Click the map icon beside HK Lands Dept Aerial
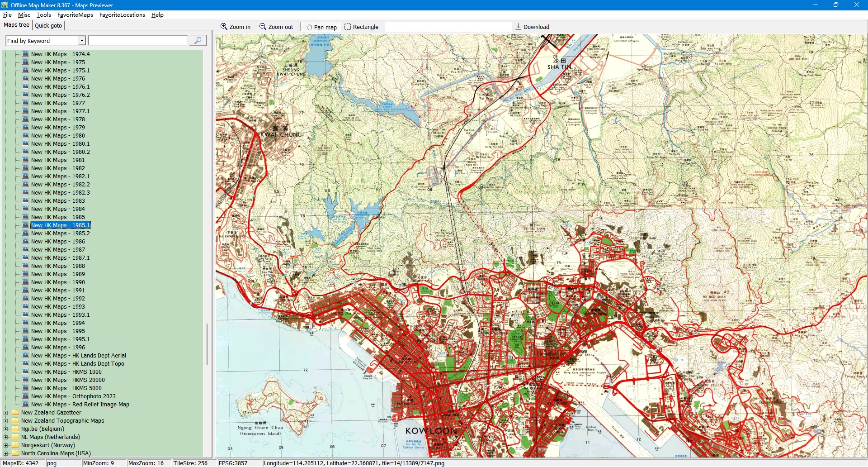The height and width of the screenshot is (467, 868). click(26, 355)
